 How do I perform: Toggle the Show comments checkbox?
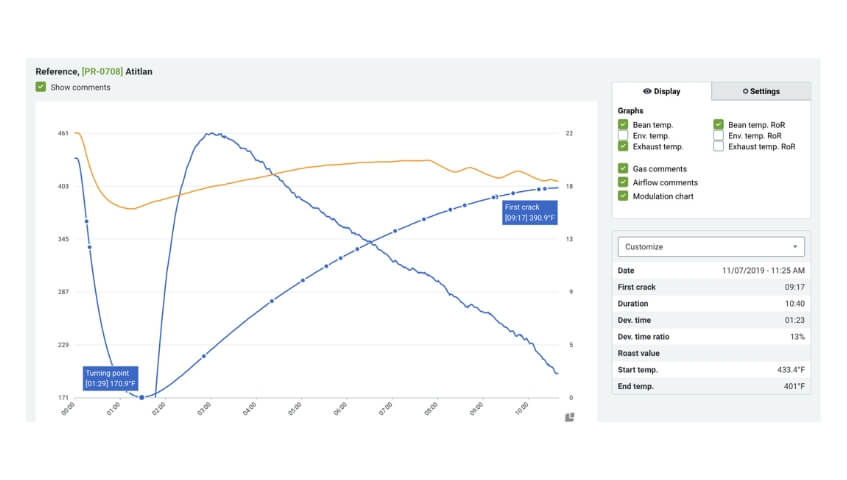[41, 87]
